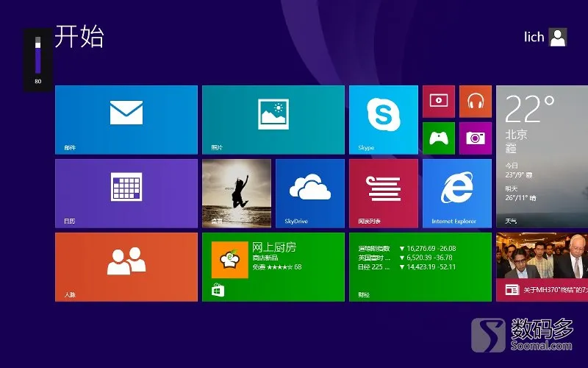Image resolution: width=588 pixels, height=368 pixels.
Task: Open the SkyDrive tile
Action: (310, 194)
